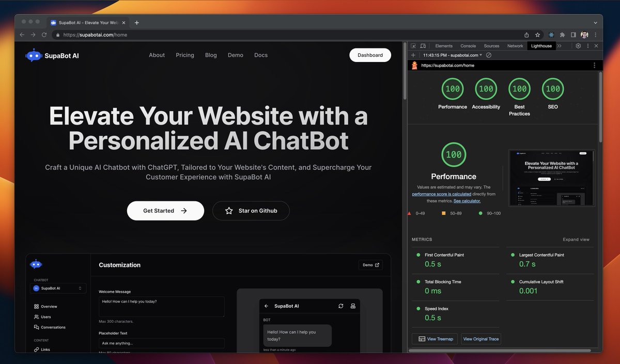Click the clear all reports icon
The width and height of the screenshot is (620, 364).
[489, 55]
